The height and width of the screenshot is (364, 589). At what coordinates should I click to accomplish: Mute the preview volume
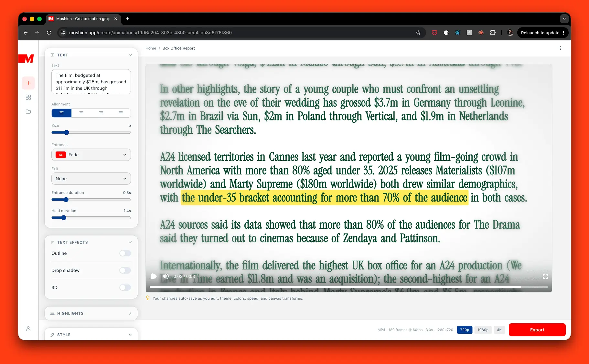[166, 276]
